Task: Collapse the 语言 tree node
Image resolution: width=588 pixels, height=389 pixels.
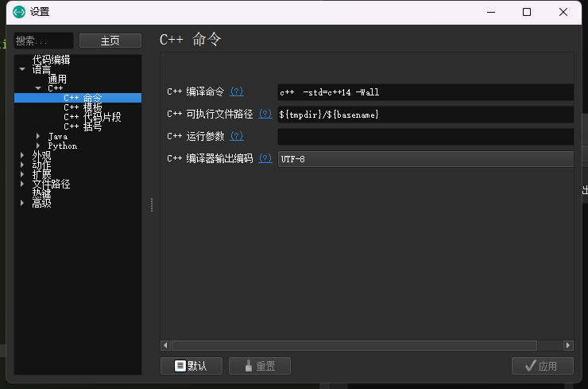Action: (x=22, y=70)
